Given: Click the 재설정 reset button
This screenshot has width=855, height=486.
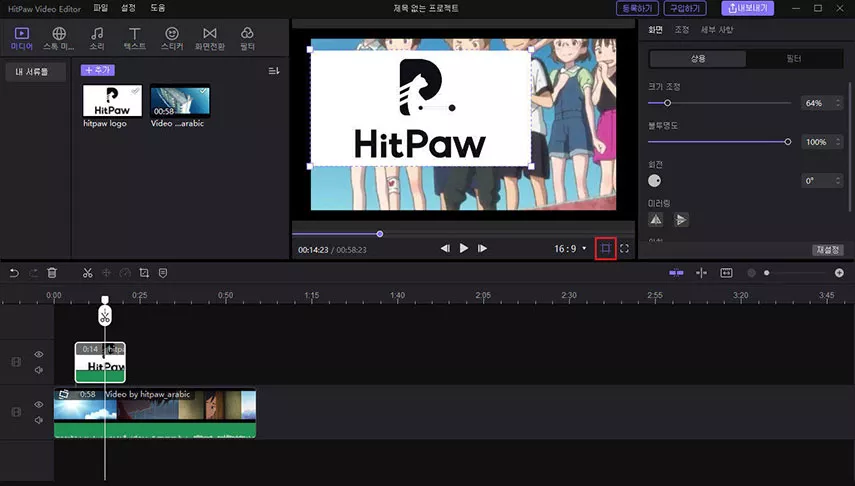Looking at the screenshot, I should [x=827, y=250].
